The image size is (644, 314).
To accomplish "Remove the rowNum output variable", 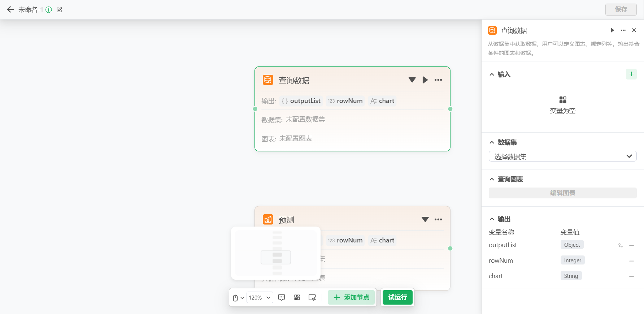I will click(x=631, y=261).
